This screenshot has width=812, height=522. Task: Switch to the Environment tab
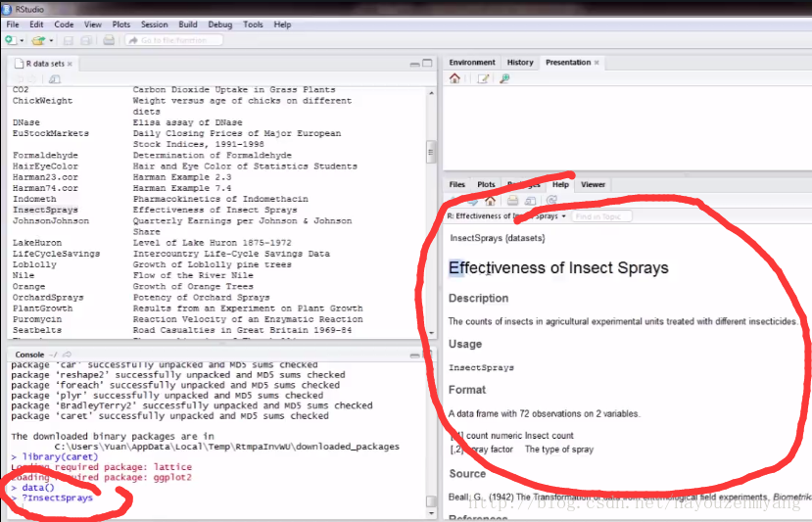pyautogui.click(x=472, y=62)
